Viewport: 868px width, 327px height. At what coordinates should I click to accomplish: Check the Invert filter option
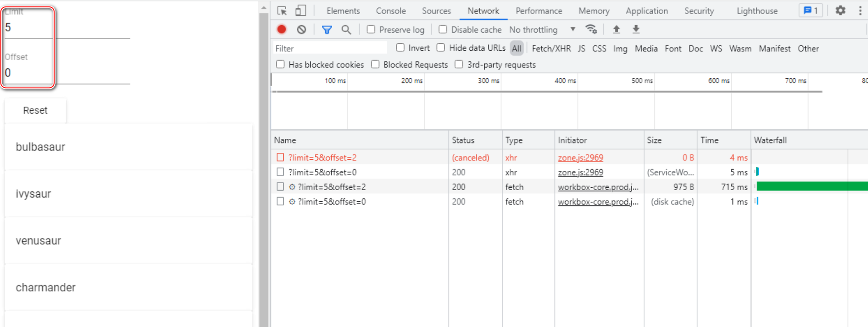(x=400, y=48)
